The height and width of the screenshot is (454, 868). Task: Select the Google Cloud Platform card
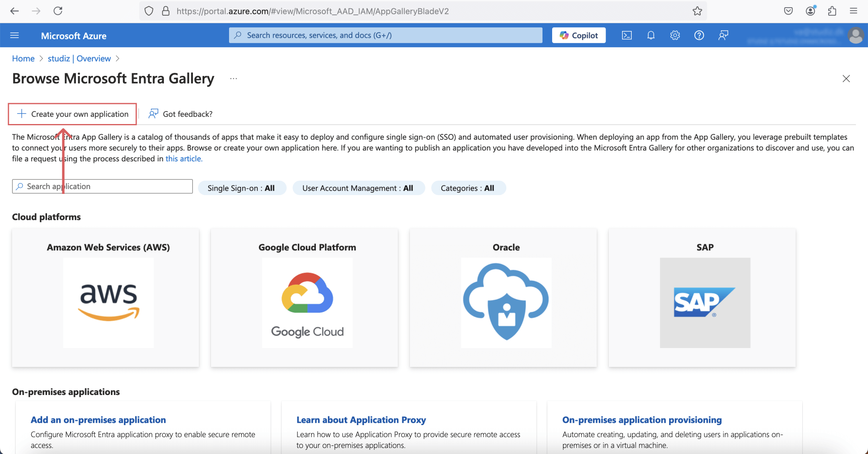(305, 298)
